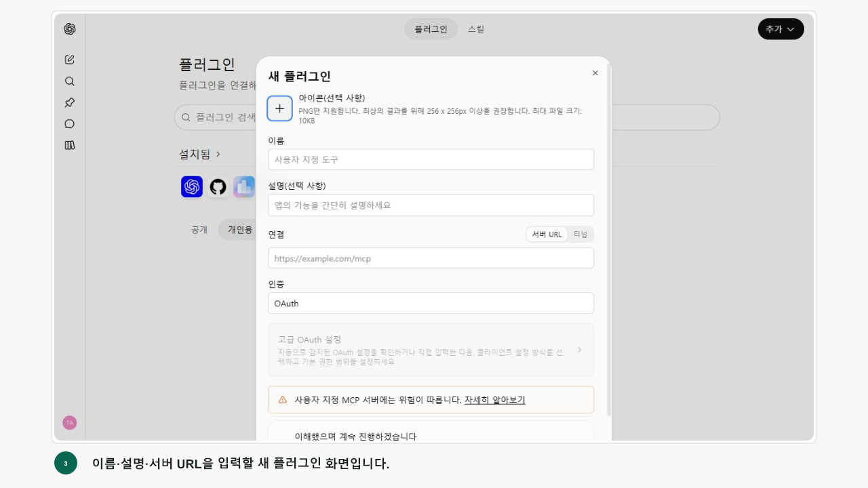Click the 새 플러그인 dialog title

click(300, 77)
